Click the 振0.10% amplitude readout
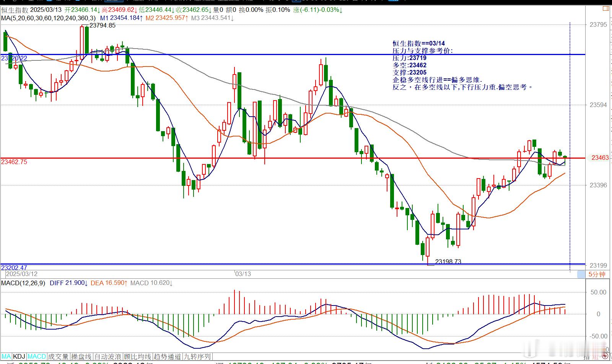This screenshot has height=364, width=612. (x=278, y=10)
